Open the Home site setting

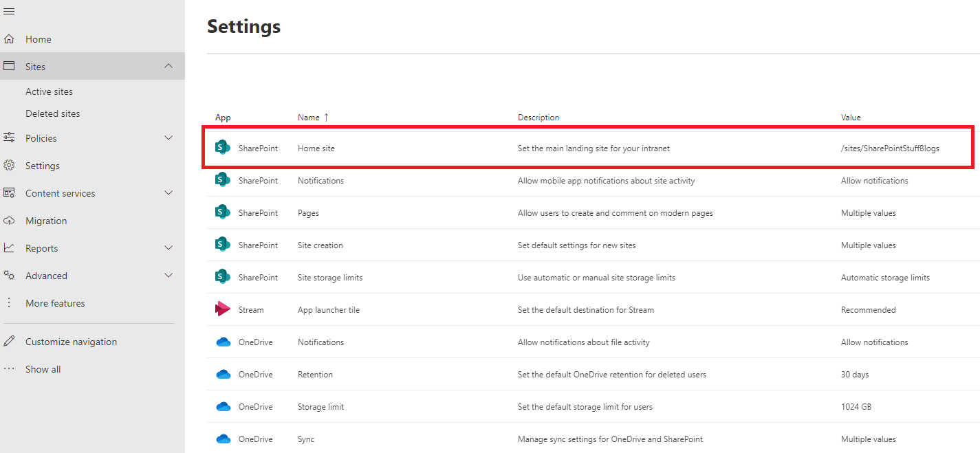click(x=316, y=147)
